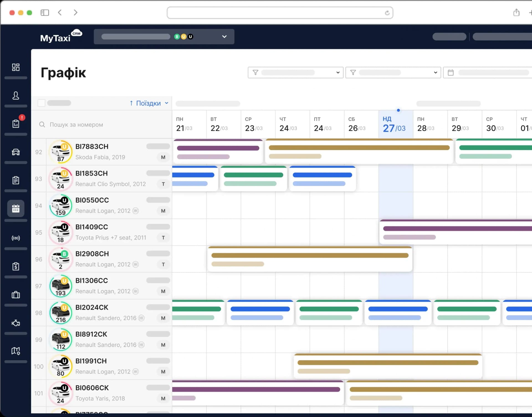Image resolution: width=532 pixels, height=417 pixels.
Task: Open the broadcast signal icon in sidebar
Action: [x=16, y=238]
